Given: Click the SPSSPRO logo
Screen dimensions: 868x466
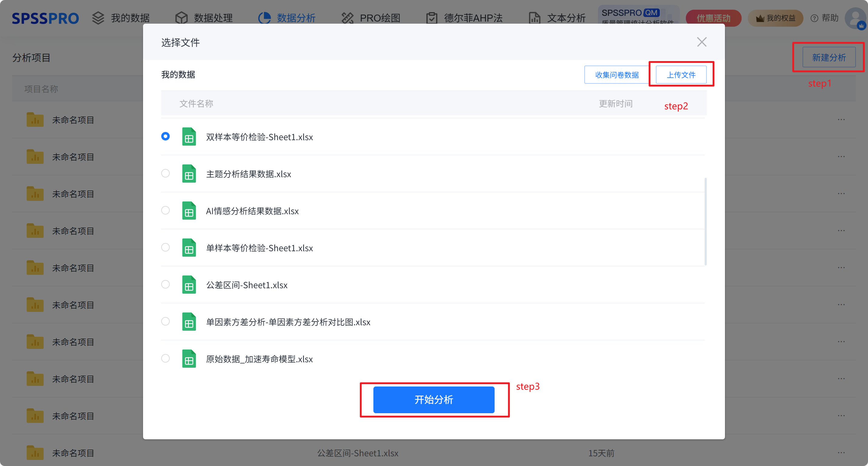Looking at the screenshot, I should [x=45, y=18].
